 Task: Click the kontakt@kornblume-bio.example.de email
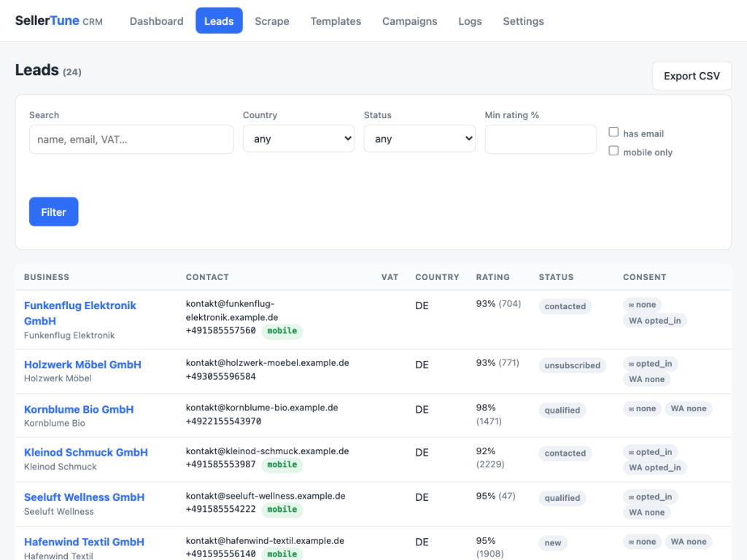(262, 407)
